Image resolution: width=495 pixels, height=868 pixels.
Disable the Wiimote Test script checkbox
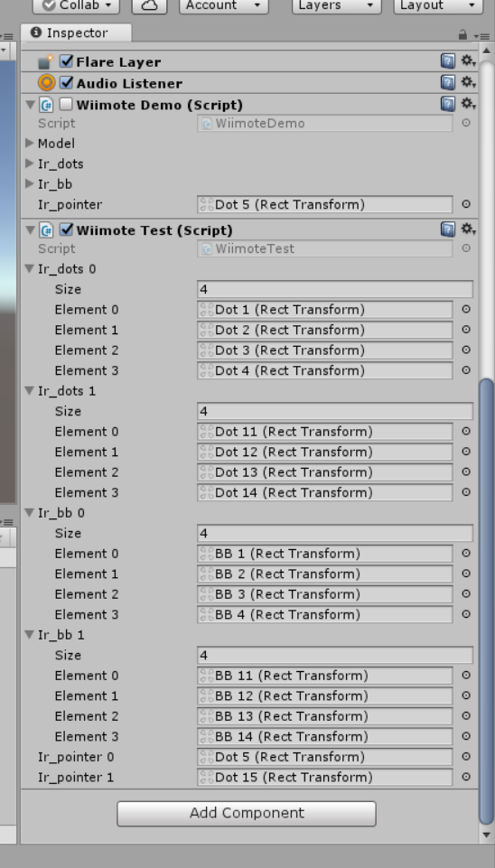tap(67, 229)
